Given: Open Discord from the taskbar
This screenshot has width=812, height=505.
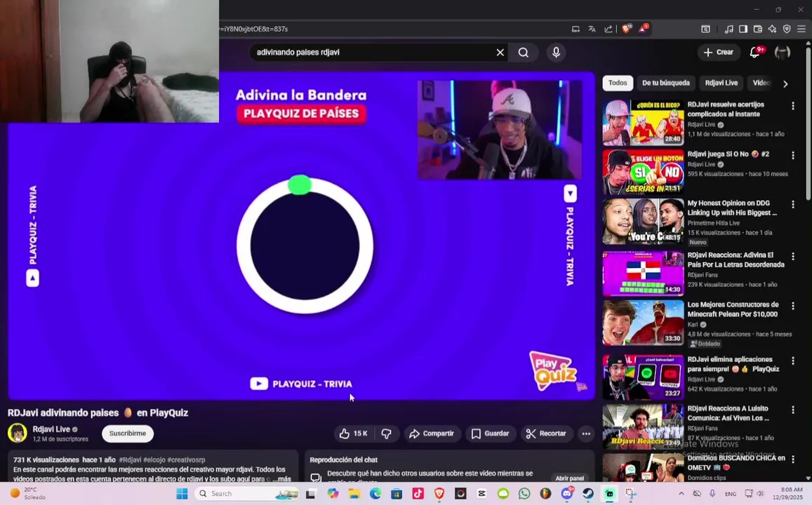Looking at the screenshot, I should tap(566, 494).
